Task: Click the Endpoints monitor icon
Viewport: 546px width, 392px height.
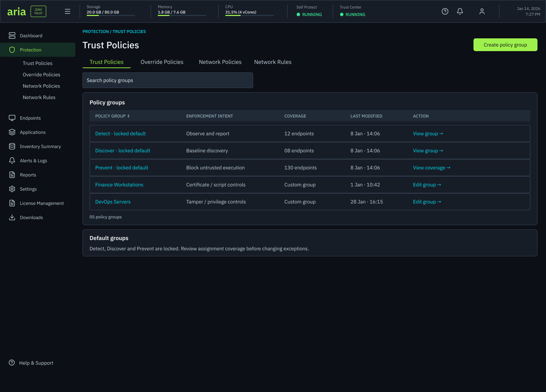Action: click(12, 118)
